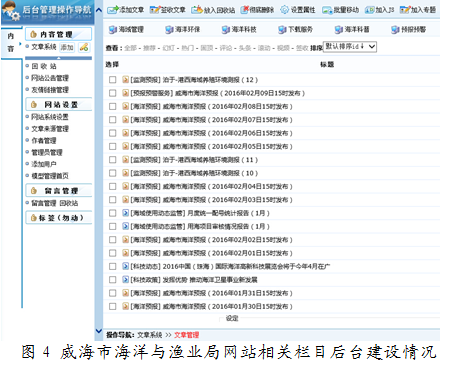
Task: Click the 批量移动 toolbar icon
Action: click(327, 10)
